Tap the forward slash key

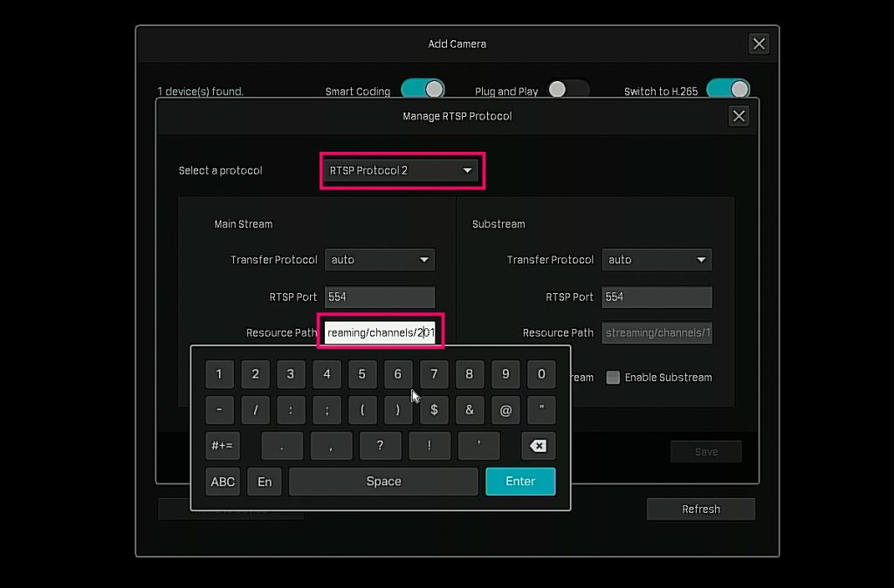[x=255, y=409]
